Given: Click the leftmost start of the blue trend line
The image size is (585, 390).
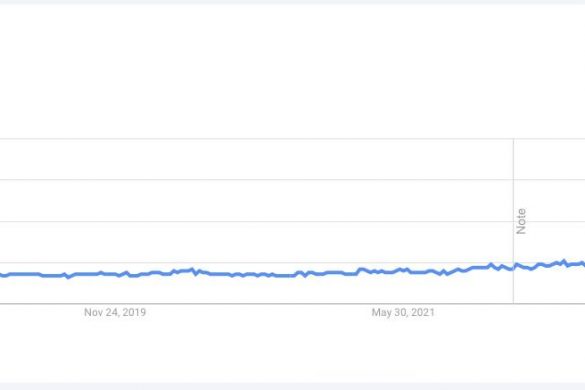Looking at the screenshot, I should [x=1, y=275].
